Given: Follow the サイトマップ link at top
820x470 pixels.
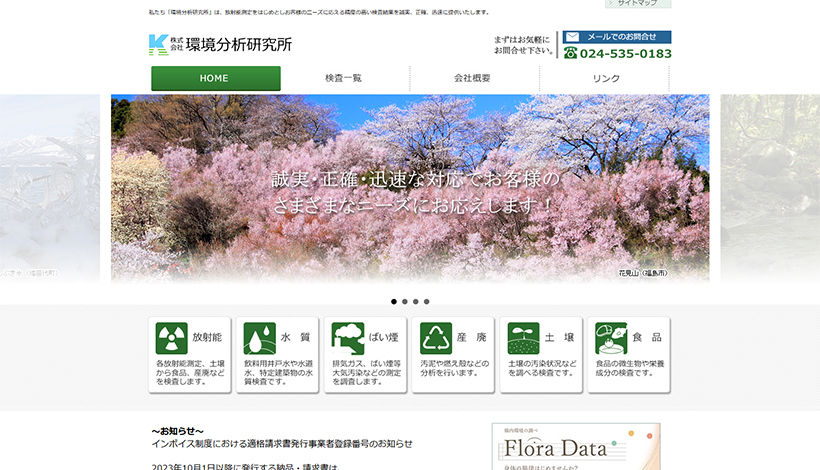Looking at the screenshot, I should 637,3.
